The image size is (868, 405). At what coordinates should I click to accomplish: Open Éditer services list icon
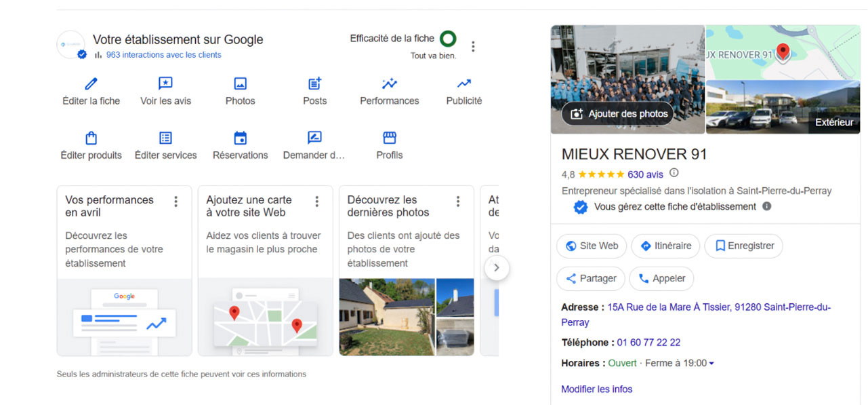165,138
